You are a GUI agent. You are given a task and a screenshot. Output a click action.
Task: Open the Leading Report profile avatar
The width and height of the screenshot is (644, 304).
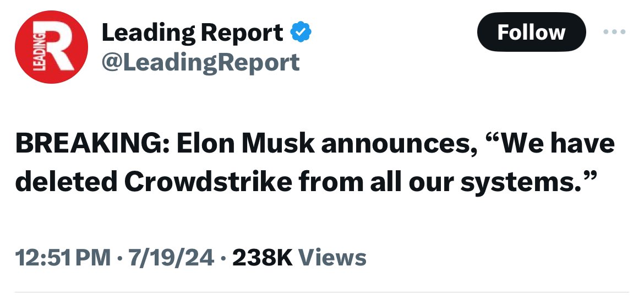pyautogui.click(x=51, y=47)
